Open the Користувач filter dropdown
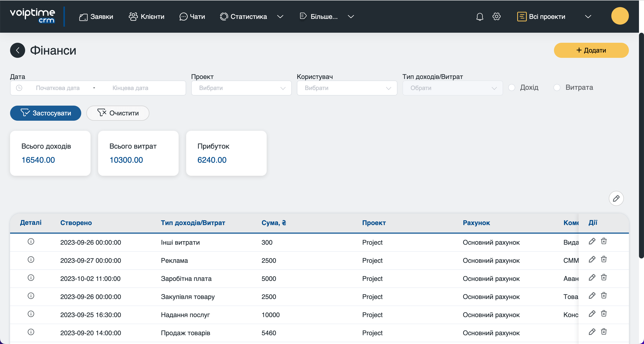This screenshot has width=644, height=344. coord(347,88)
